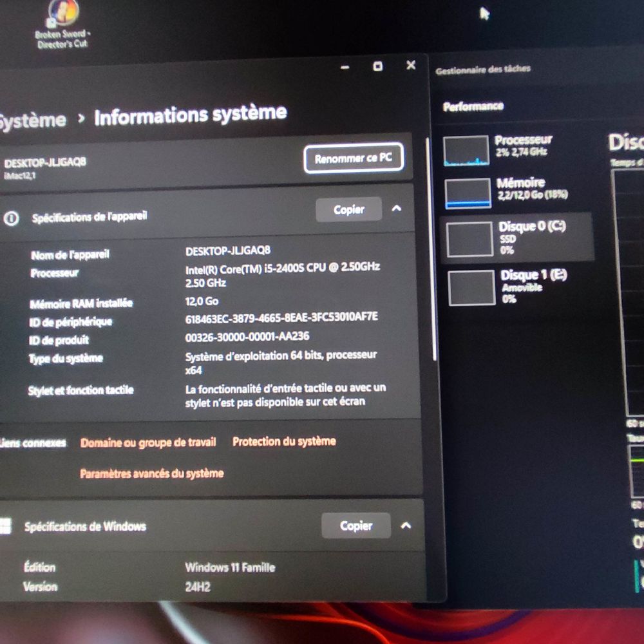Click the 12,0 Go RAM value

pyautogui.click(x=202, y=301)
